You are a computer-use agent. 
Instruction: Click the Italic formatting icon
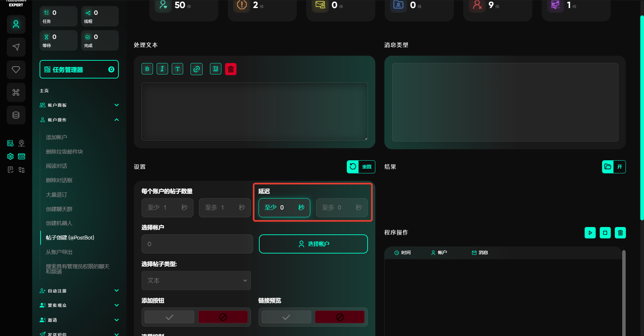tap(162, 69)
